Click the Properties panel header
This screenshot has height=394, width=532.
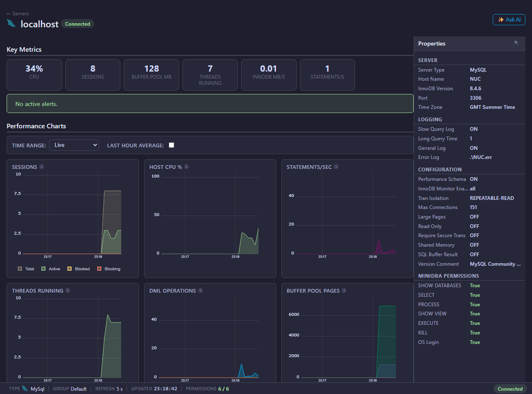[x=470, y=43]
